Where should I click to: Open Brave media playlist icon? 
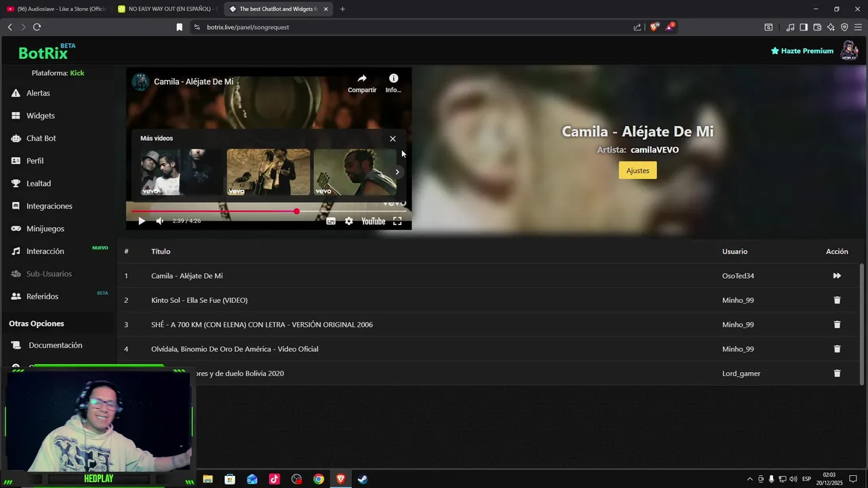(x=790, y=27)
